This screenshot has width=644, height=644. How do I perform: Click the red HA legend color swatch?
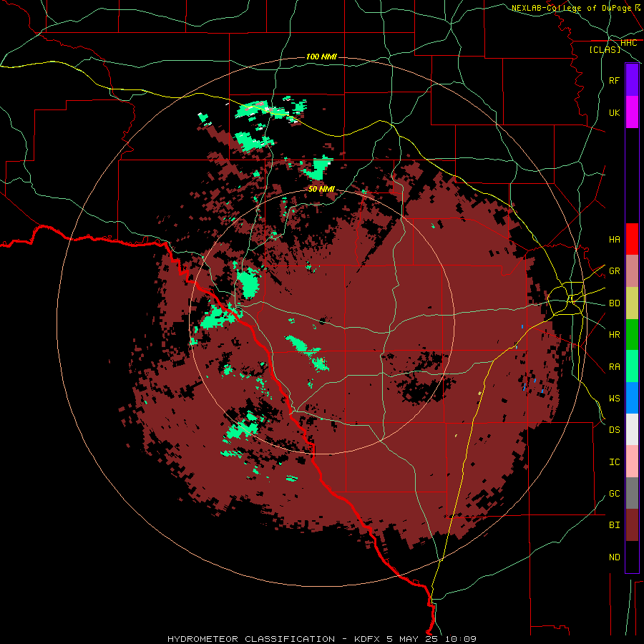tap(632, 239)
